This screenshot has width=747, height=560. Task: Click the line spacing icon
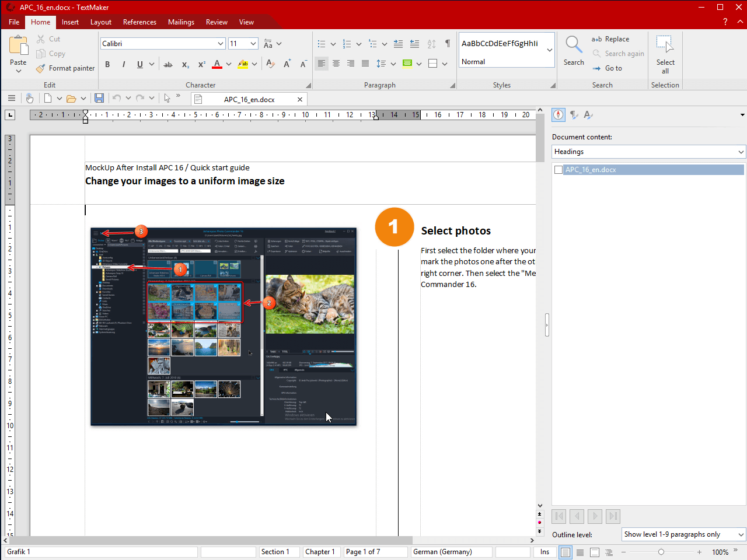point(381,64)
